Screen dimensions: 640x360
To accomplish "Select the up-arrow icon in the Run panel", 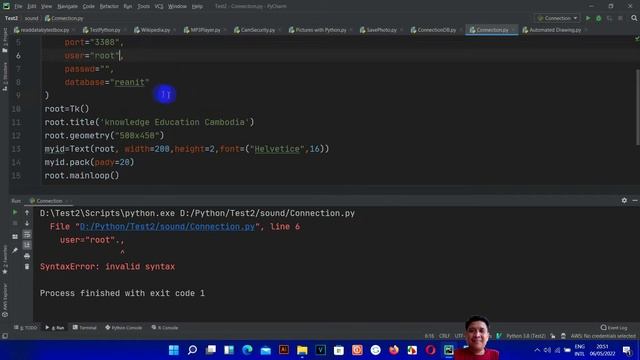I will point(27,212).
